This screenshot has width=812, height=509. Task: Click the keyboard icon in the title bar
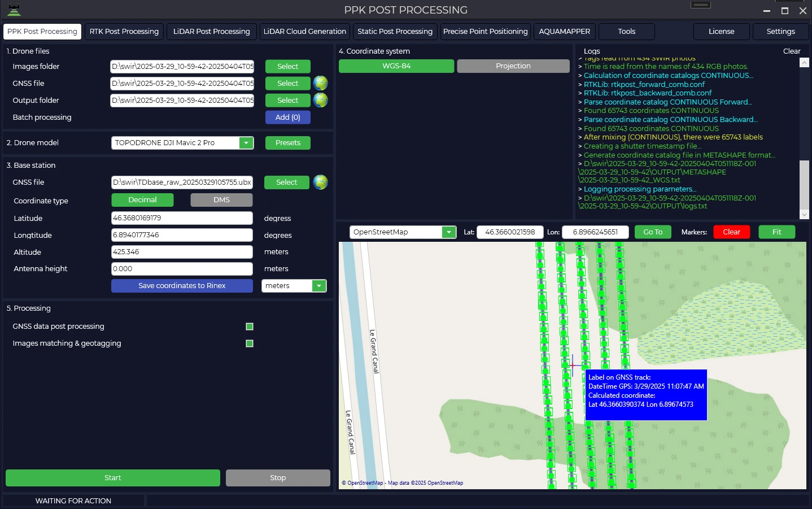coord(700,5)
